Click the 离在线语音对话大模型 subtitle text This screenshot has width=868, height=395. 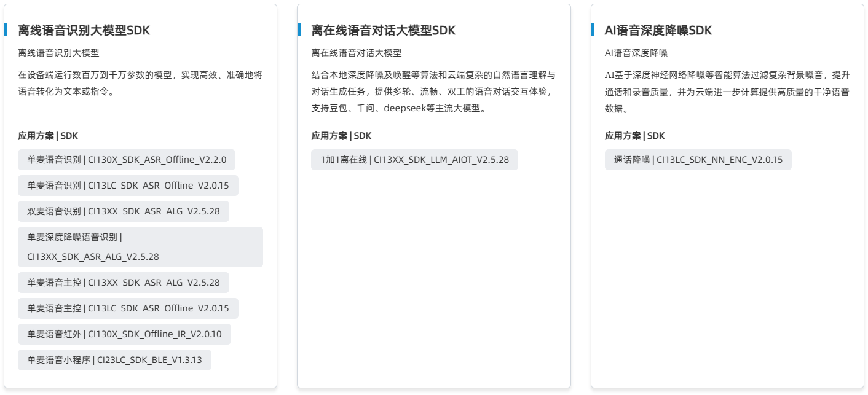click(x=356, y=53)
